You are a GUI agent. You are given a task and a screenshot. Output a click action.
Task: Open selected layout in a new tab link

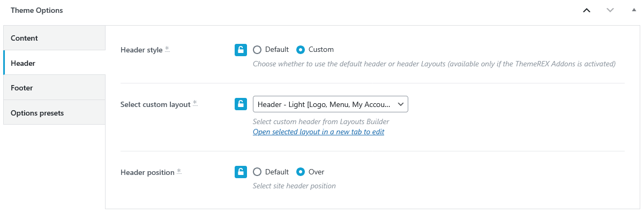pos(318,132)
